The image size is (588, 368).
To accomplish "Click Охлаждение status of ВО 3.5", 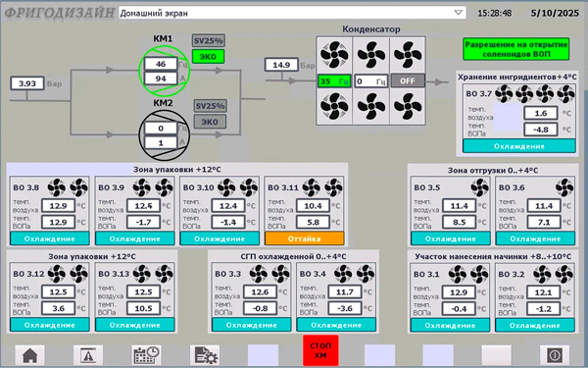I will pyautogui.click(x=451, y=238).
